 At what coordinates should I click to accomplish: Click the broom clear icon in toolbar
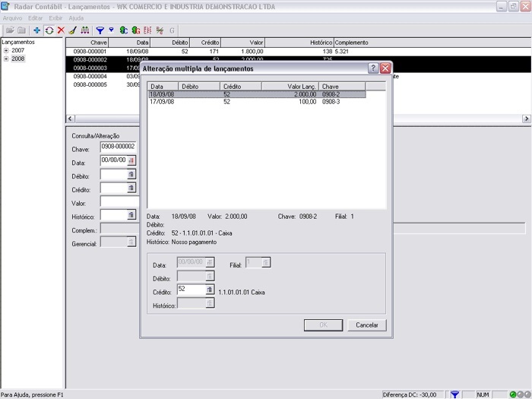[72, 30]
